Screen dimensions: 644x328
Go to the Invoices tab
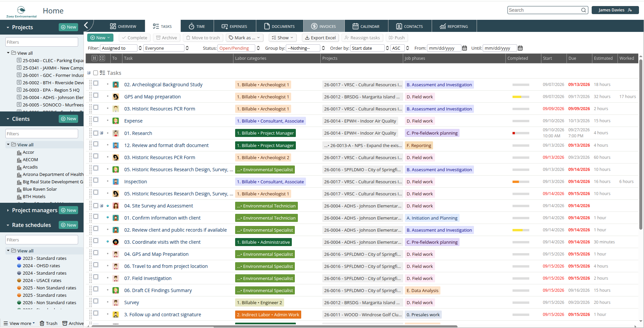click(324, 26)
